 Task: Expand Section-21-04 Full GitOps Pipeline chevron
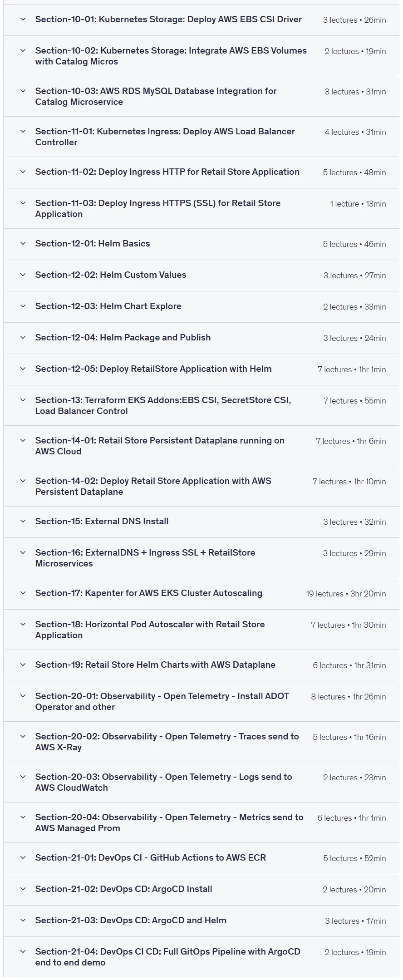[23, 952]
